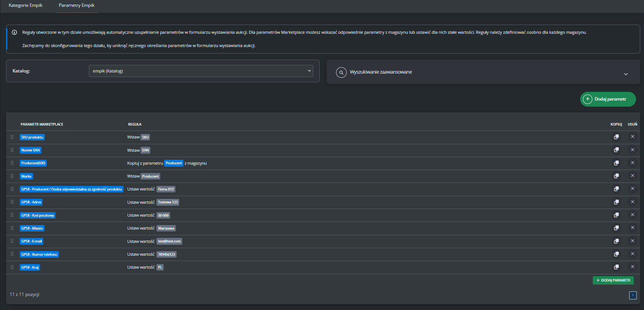
Task: Click the round Dodaj parametr button
Action: 608,99
